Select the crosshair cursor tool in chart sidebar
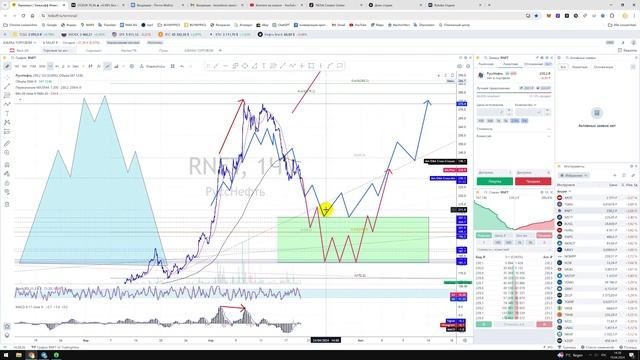The height and width of the screenshot is (360, 640). tap(7, 77)
